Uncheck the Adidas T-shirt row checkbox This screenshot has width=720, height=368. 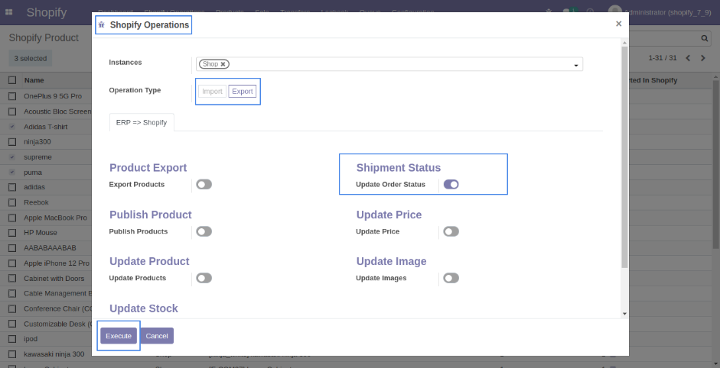click(x=12, y=126)
